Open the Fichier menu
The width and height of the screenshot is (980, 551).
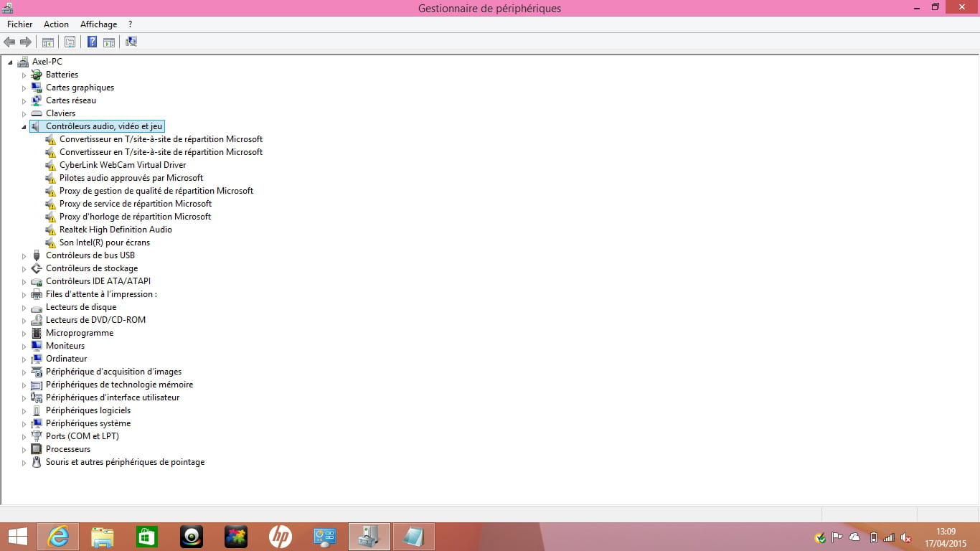click(20, 24)
